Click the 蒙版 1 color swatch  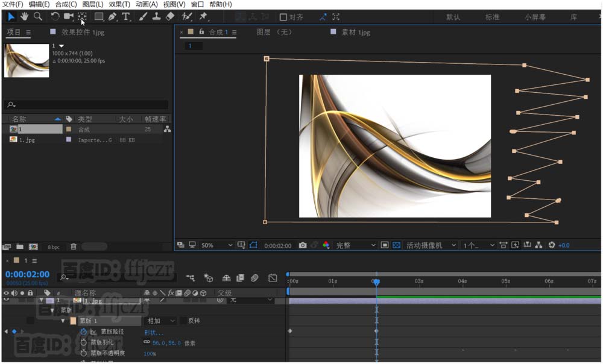[73, 321]
